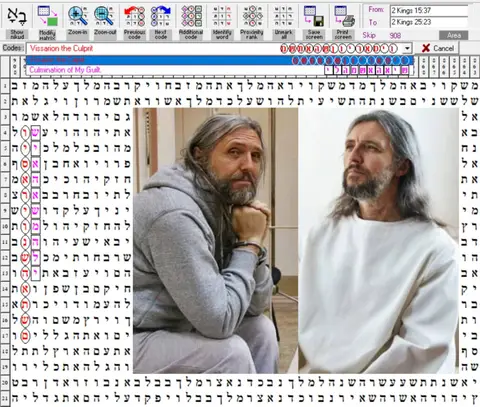Click the 'From' label
This screenshot has width=480, height=407.
click(x=376, y=10)
